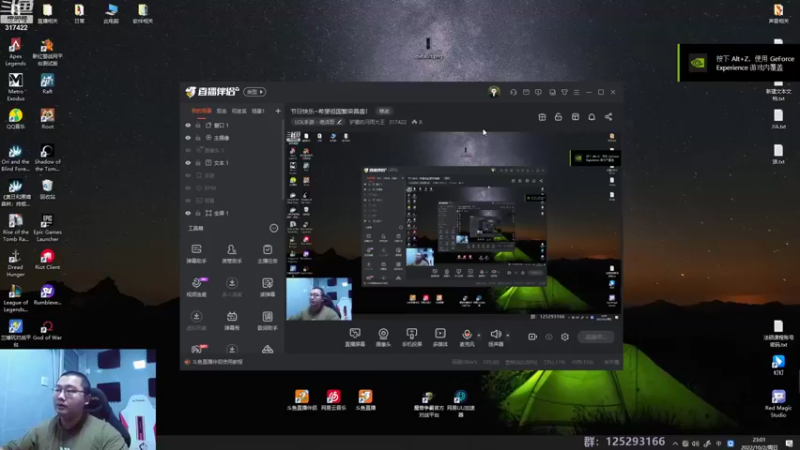This screenshot has height=450, width=800.
Task: Lock the 主摄像 source
Action: (x=198, y=138)
